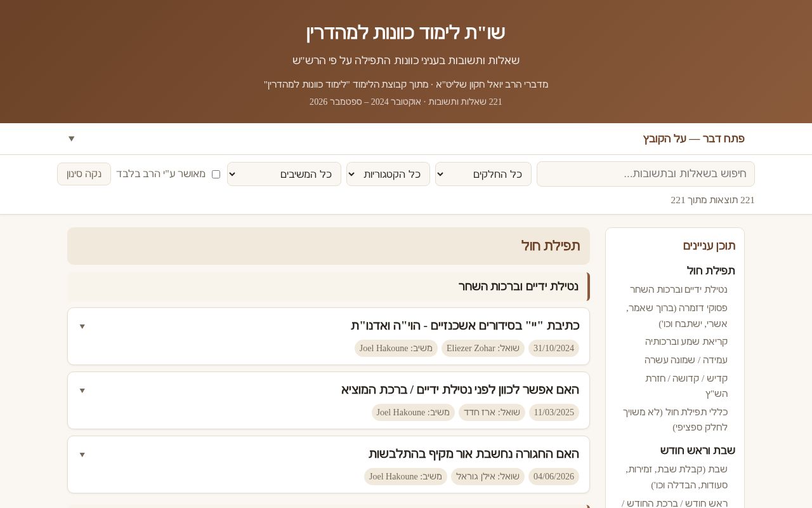Toggle the מאושר ע"י הרב בלבד checkbox
The image size is (812, 508).
[x=216, y=174]
